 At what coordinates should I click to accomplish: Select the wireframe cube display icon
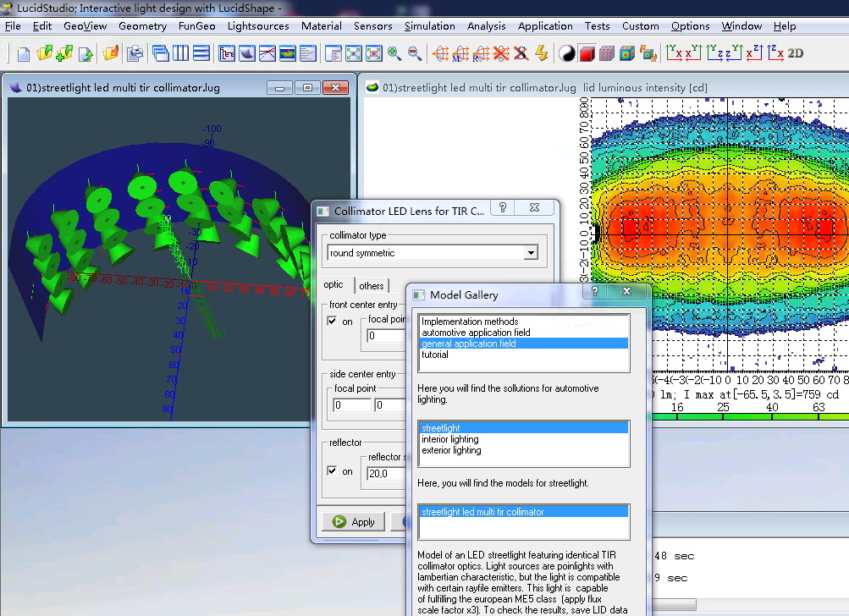click(607, 53)
